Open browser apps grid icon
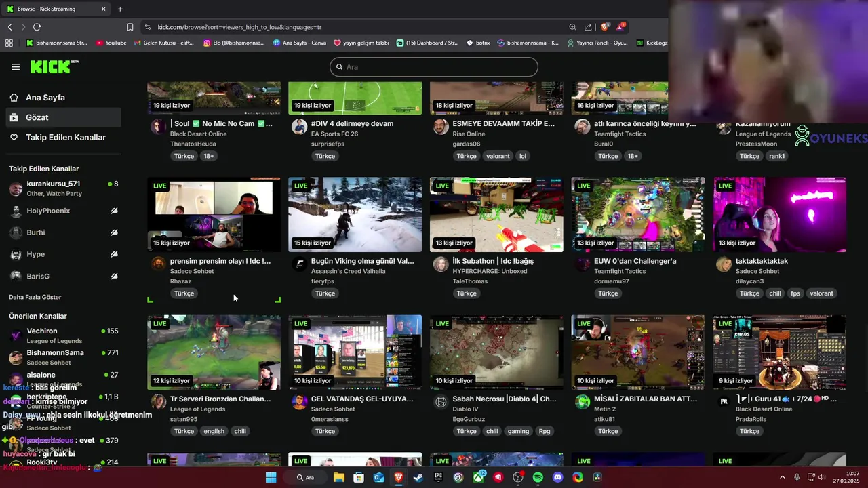Image resolution: width=868 pixels, height=488 pixels. (x=9, y=43)
